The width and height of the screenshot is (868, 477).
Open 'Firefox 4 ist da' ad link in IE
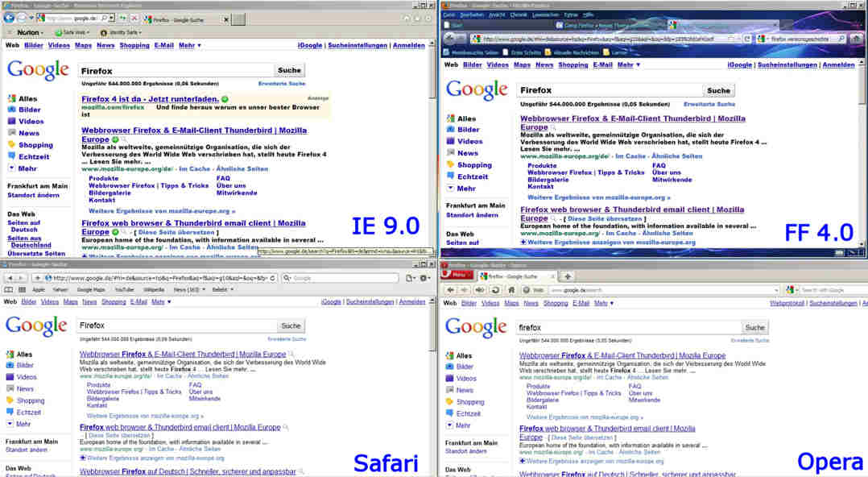coord(150,98)
